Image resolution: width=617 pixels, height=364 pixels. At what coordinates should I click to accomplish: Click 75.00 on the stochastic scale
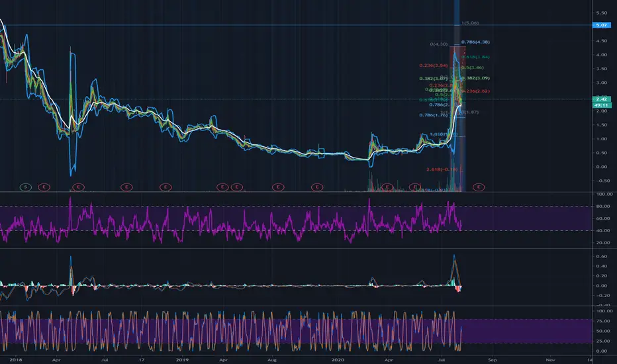point(603,321)
